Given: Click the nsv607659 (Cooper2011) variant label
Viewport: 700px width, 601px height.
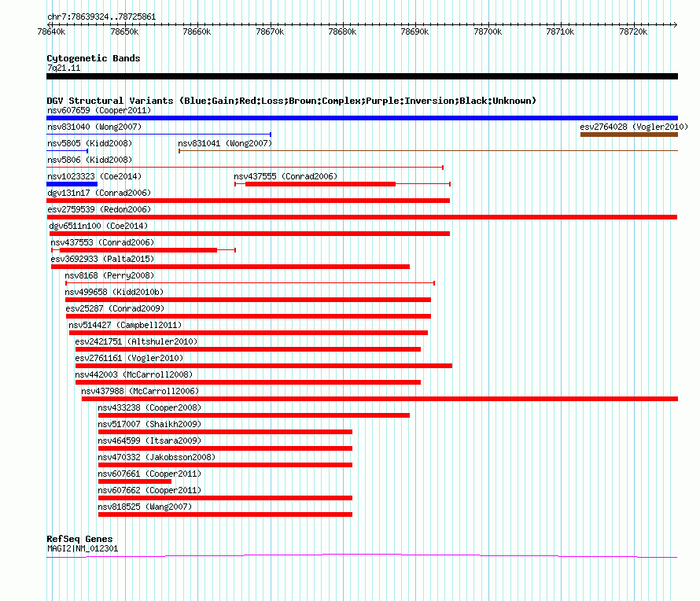Looking at the screenshot, I should (x=99, y=110).
